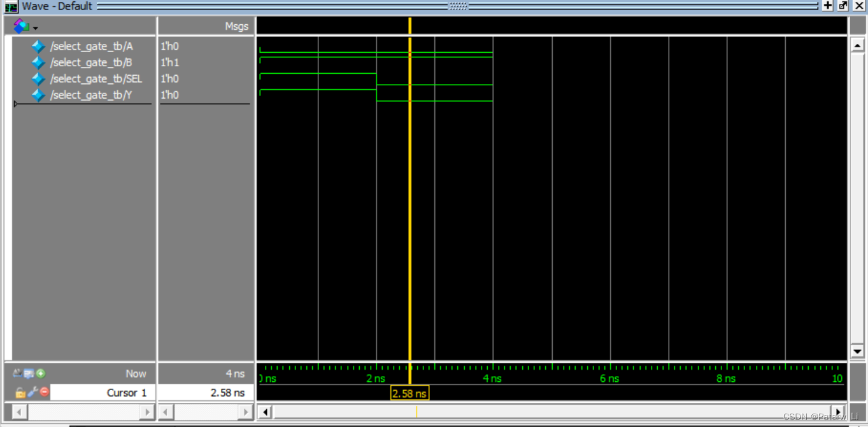Click the vertical scrollbar down arrow
The image size is (868, 427).
856,351
